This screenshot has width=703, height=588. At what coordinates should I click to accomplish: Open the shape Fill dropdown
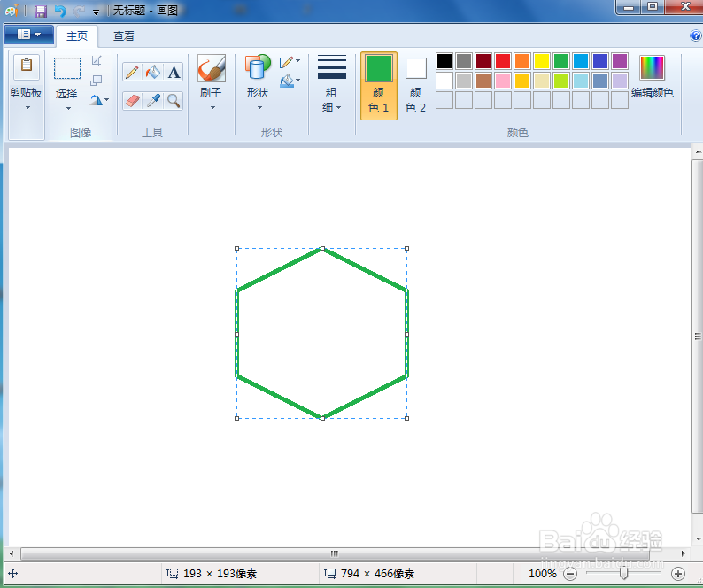290,81
